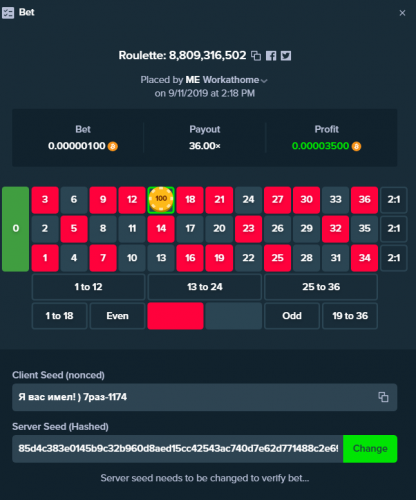416x500 pixels.
Task: Select the 13 to 24 dozen
Action: (205, 287)
